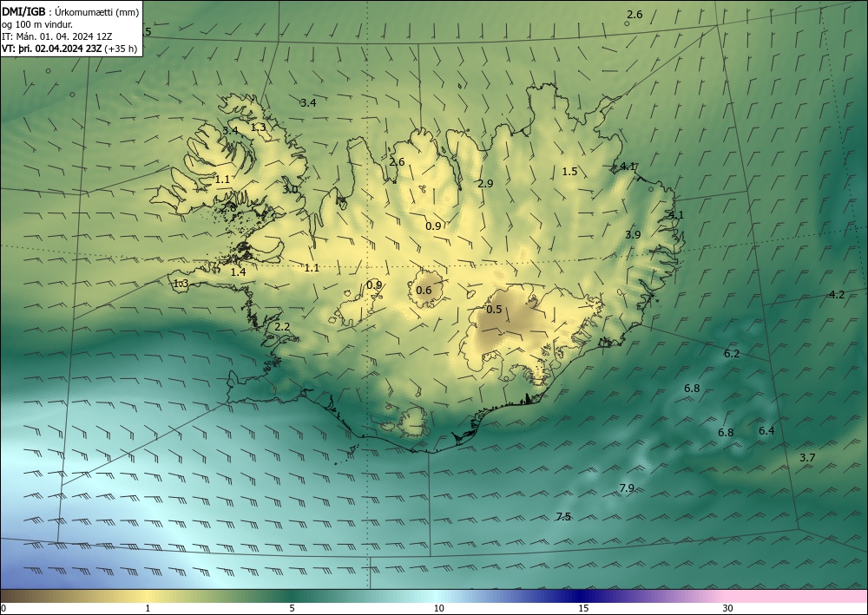Click the 7.5 precipitation value
This screenshot has width=868, height=615.
(563, 517)
